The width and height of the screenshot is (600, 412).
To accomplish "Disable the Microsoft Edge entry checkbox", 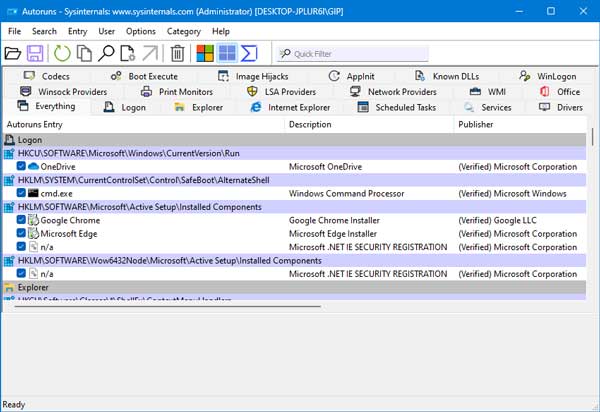I will pyautogui.click(x=21, y=233).
